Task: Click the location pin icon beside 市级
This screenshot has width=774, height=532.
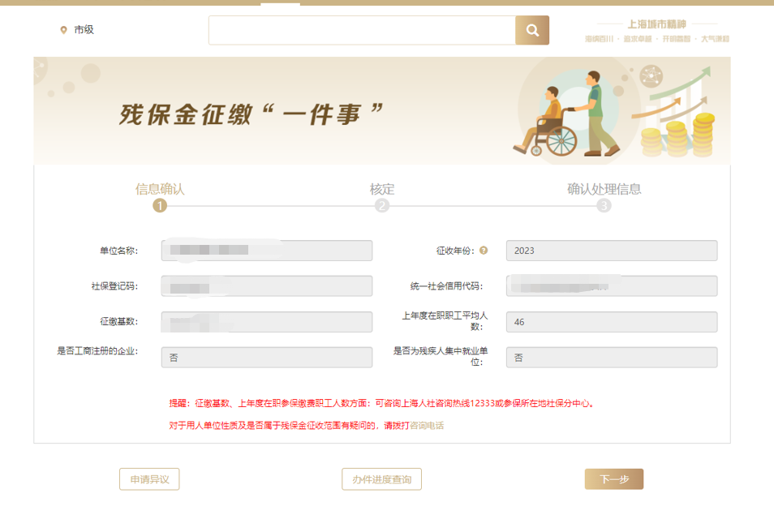Action: point(64,30)
